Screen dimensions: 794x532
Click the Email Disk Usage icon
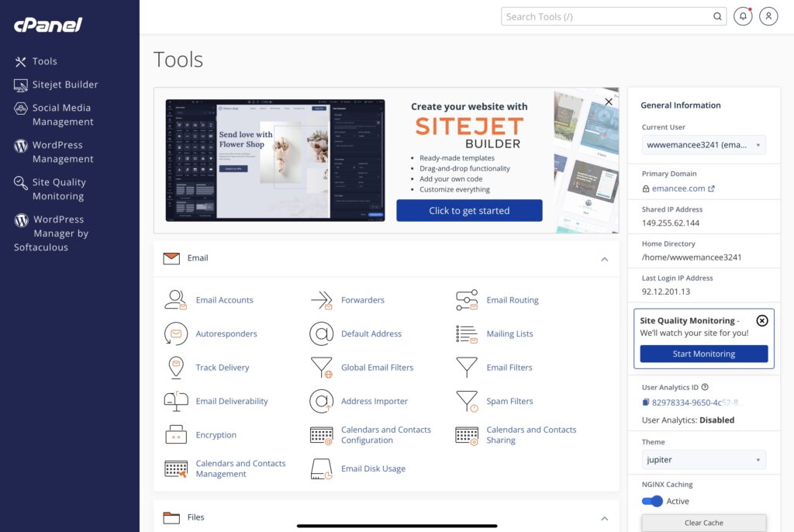click(x=322, y=468)
